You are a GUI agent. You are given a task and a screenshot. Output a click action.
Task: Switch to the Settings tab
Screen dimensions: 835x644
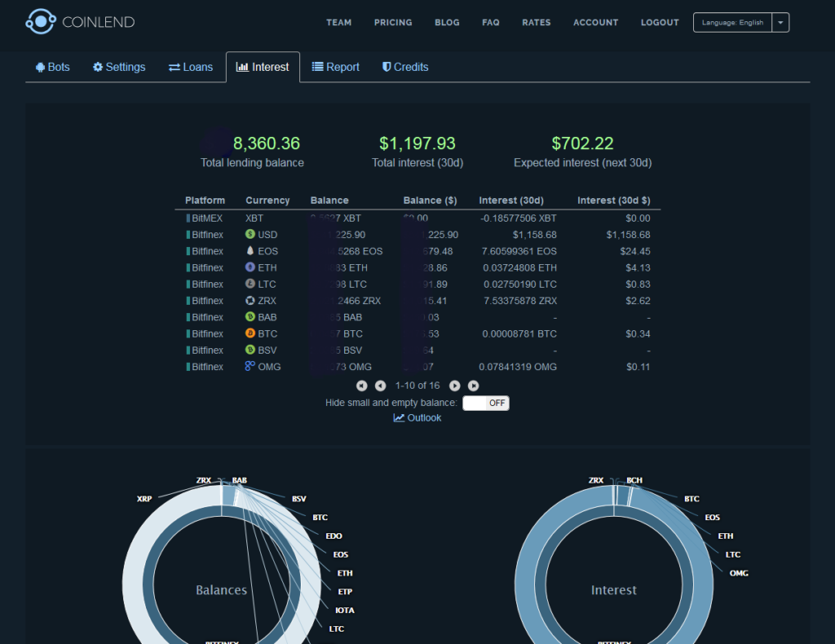click(x=119, y=67)
